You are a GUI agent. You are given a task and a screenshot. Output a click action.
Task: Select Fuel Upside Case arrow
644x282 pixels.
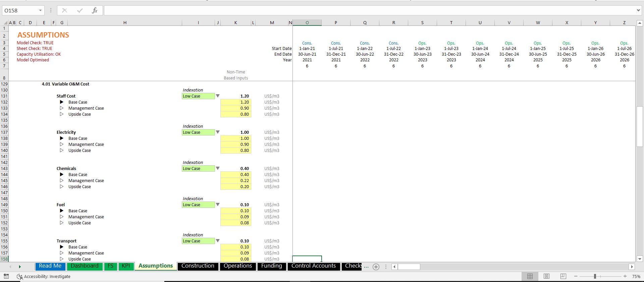(x=62, y=223)
